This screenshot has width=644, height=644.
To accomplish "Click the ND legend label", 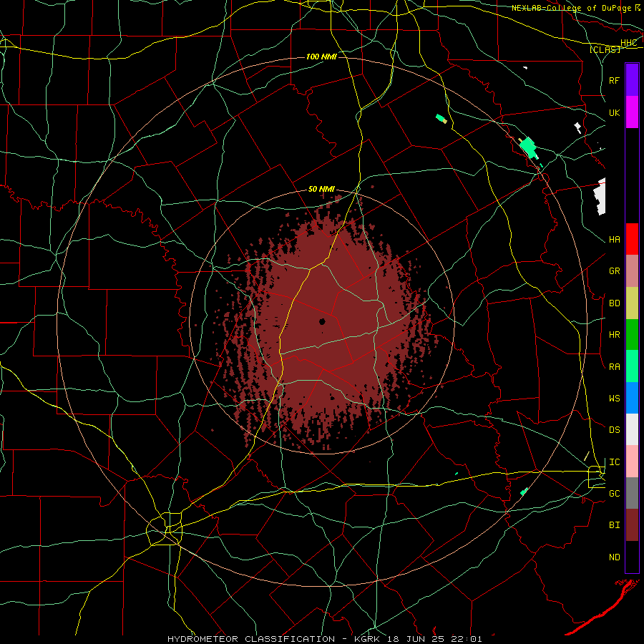I will coord(615,557).
